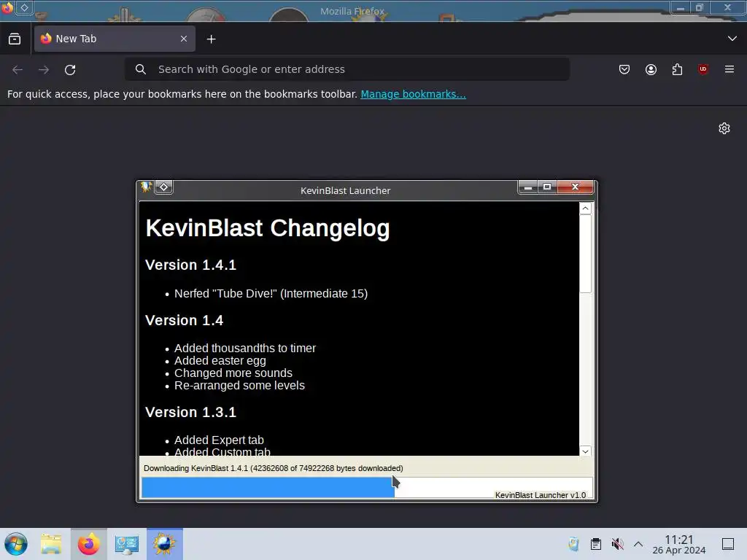Screen dimensions: 747x560
Task: Open the clock showing 11:21
Action: pyautogui.click(x=679, y=544)
